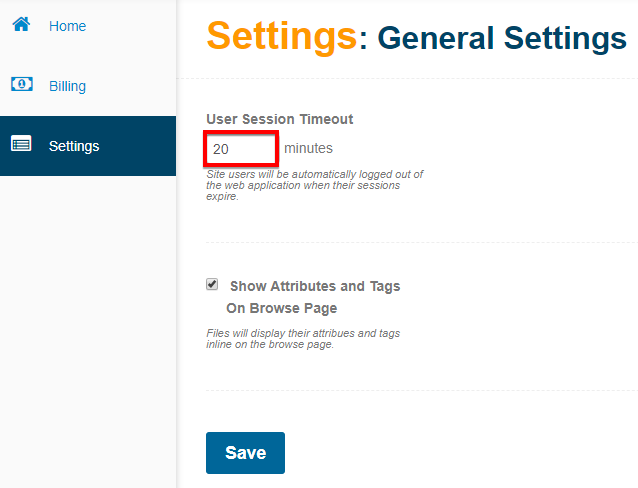Click the 'minutes' unit text

coord(308,148)
